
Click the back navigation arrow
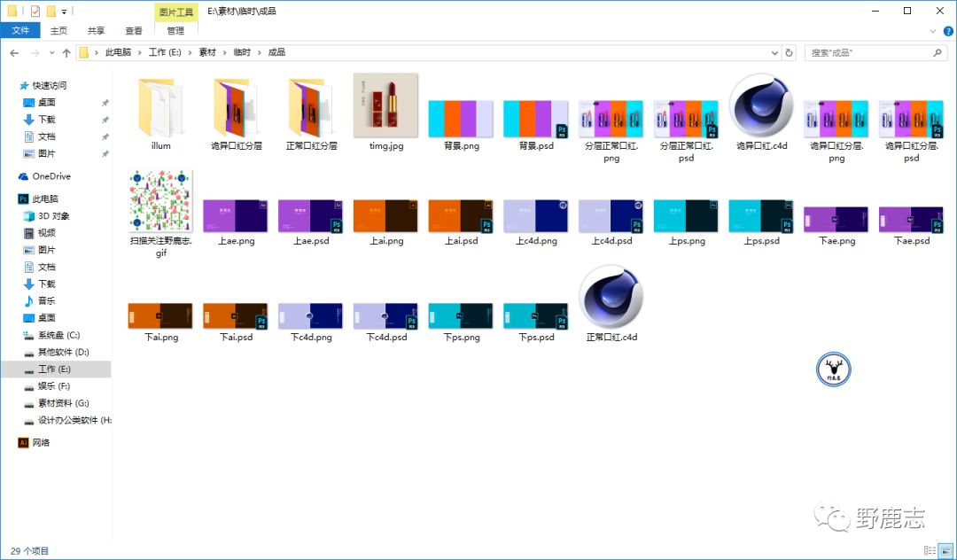[15, 53]
